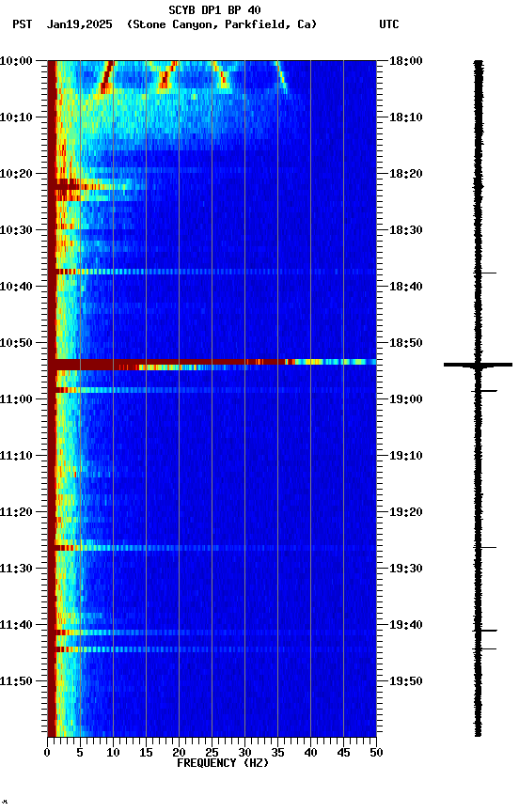Click the frequency axis label 35

coord(277,753)
